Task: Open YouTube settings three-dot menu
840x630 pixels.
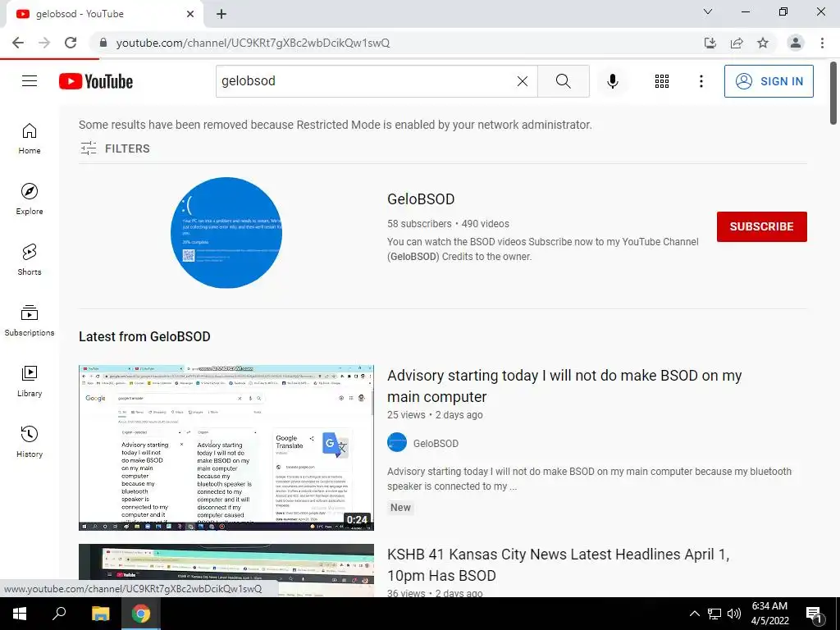Action: click(701, 81)
